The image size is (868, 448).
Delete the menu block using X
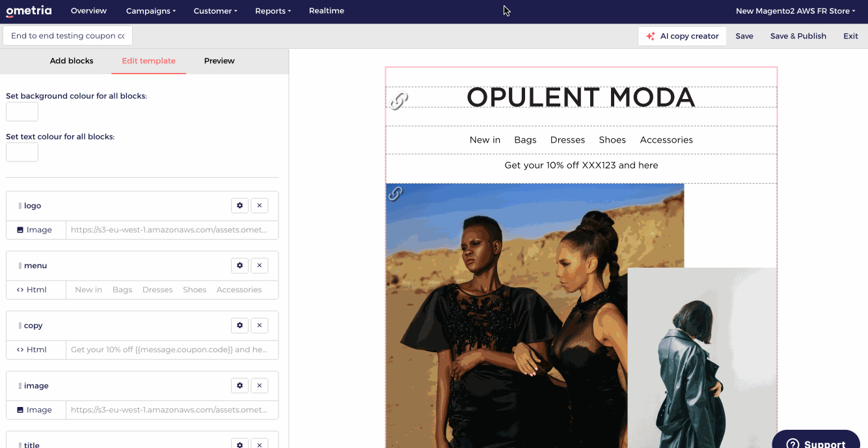[x=259, y=266]
